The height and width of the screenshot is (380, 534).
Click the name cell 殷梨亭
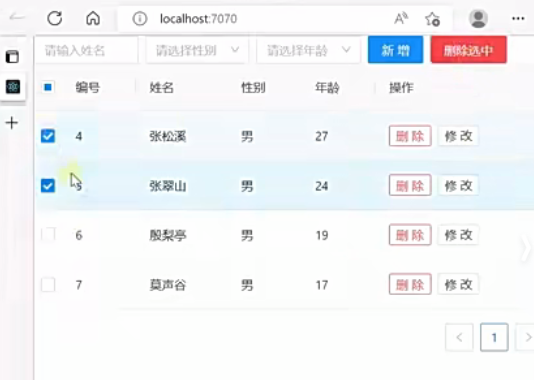[168, 235]
